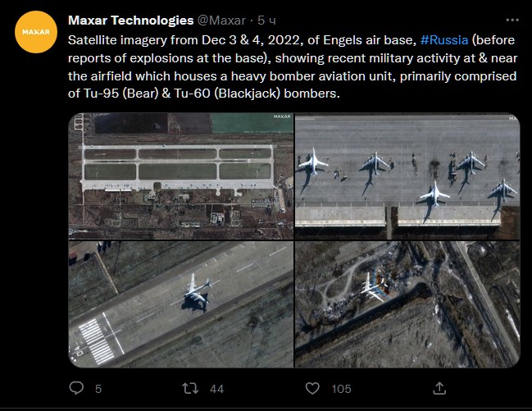
Task: Click the reply speech bubble icon
Action: pyautogui.click(x=76, y=388)
